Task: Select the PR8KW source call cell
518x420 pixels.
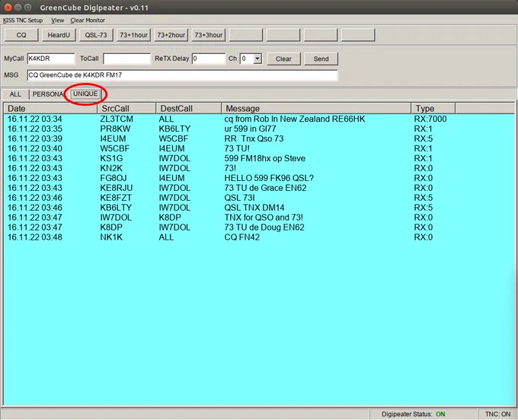Action: [x=115, y=129]
